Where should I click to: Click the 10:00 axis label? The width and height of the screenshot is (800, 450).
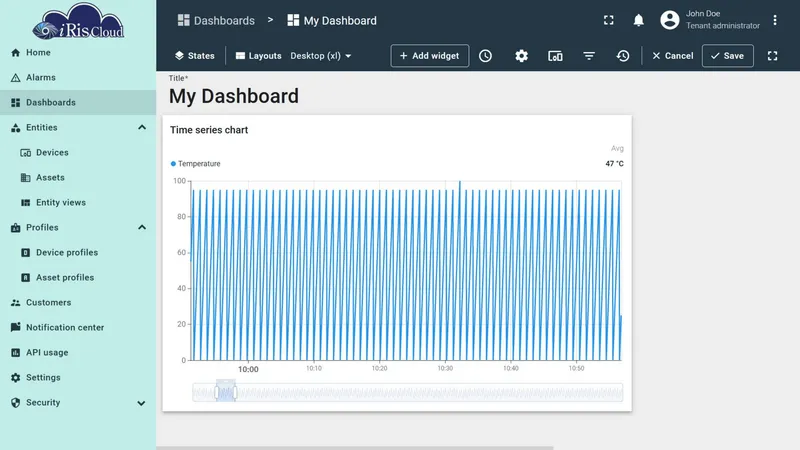point(248,369)
